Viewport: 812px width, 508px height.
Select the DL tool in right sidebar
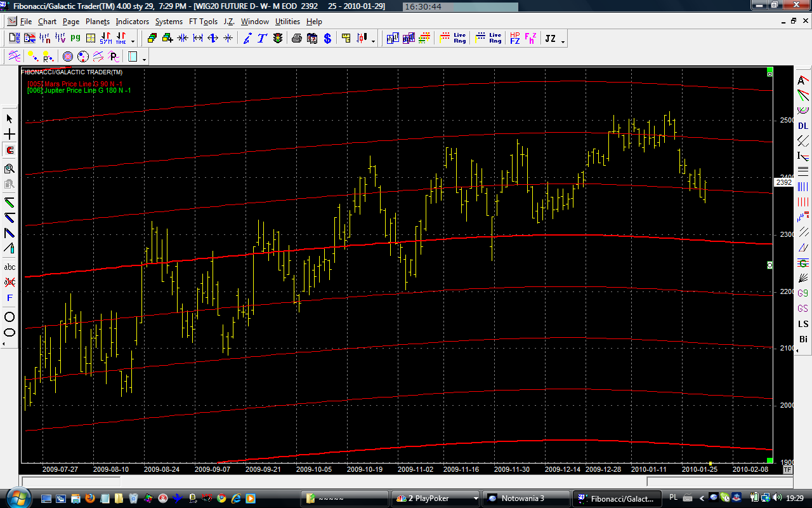point(803,126)
